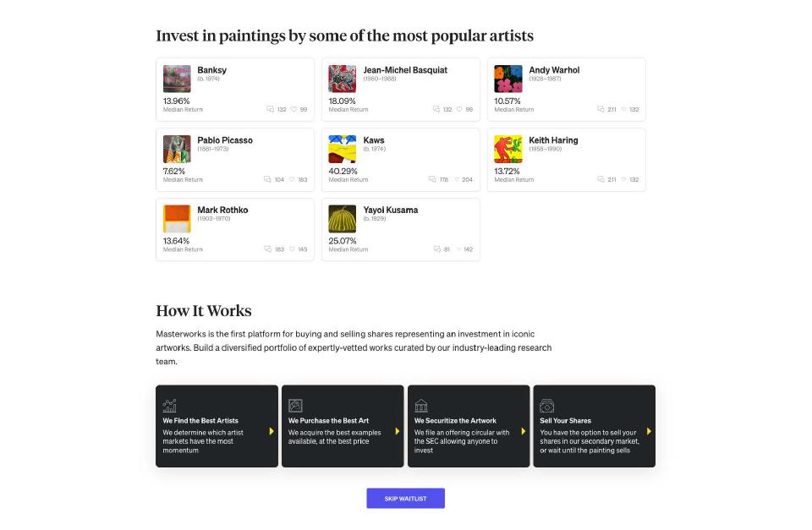812x530 pixels.
Task: Select the orange Mark Rothko painting thumbnail
Action: point(177,219)
